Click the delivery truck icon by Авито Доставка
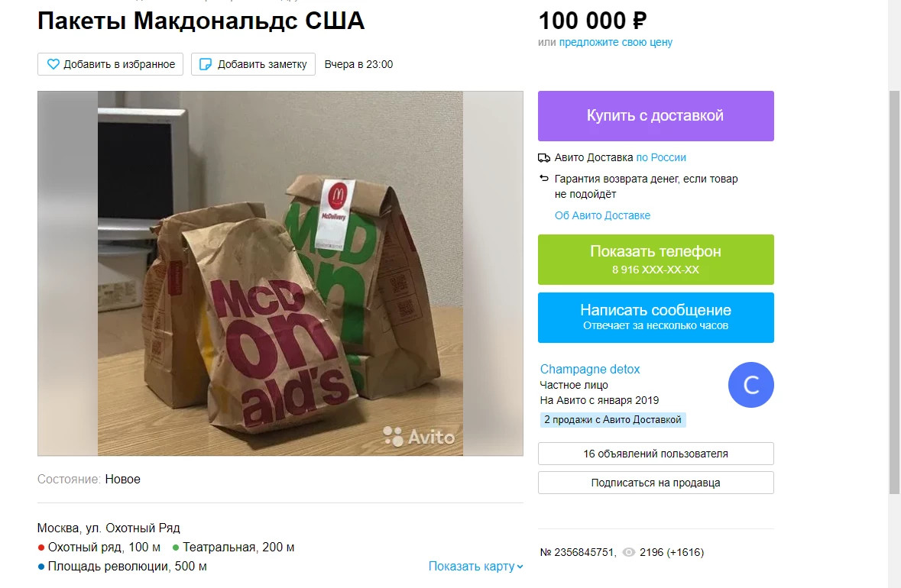901x588 pixels. [x=543, y=158]
